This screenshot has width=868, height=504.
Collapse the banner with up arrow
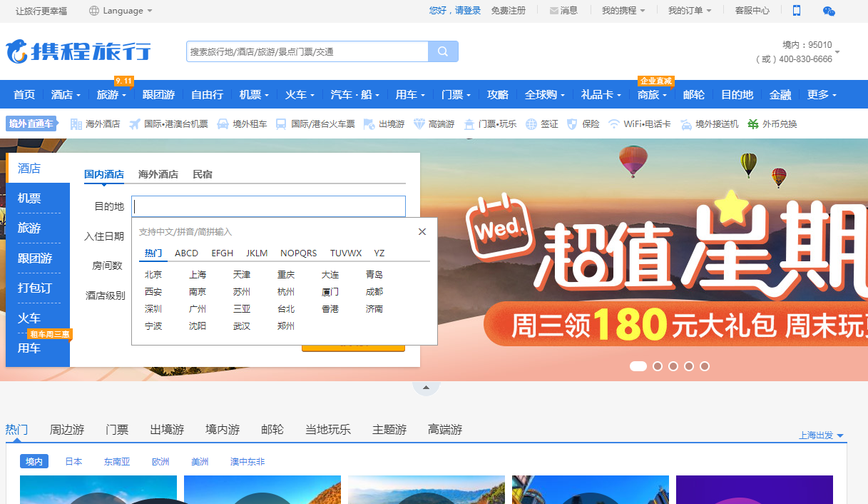tap(427, 388)
